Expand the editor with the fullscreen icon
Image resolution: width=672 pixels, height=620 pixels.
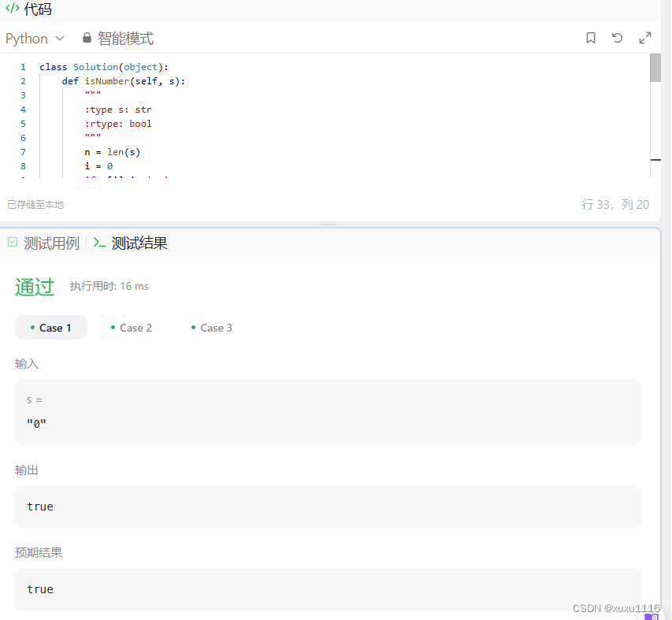tap(645, 38)
